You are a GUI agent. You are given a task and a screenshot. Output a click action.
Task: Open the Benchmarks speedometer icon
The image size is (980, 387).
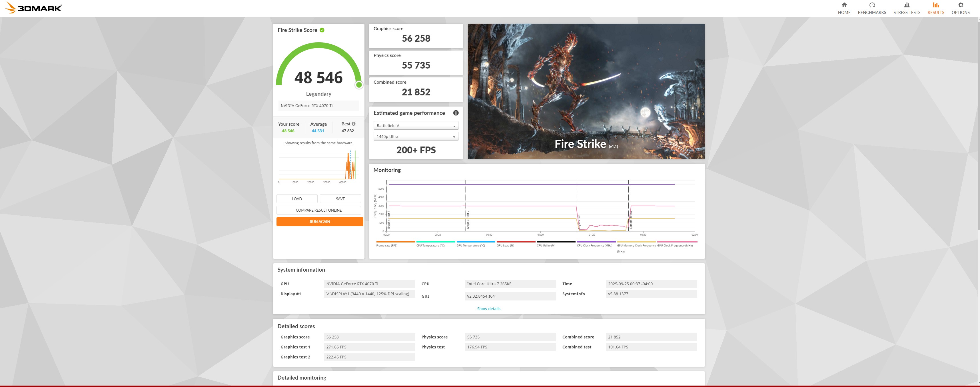tap(871, 5)
